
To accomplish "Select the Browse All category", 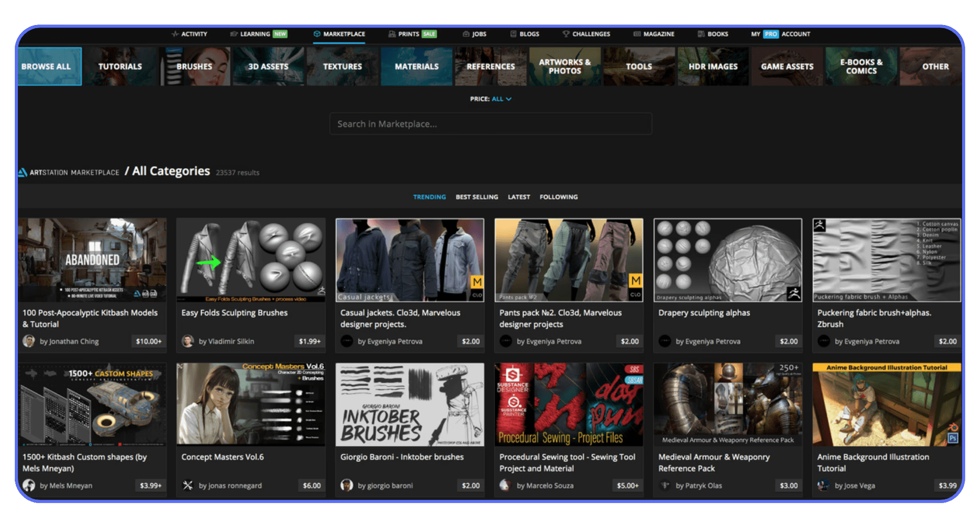I will (x=50, y=66).
